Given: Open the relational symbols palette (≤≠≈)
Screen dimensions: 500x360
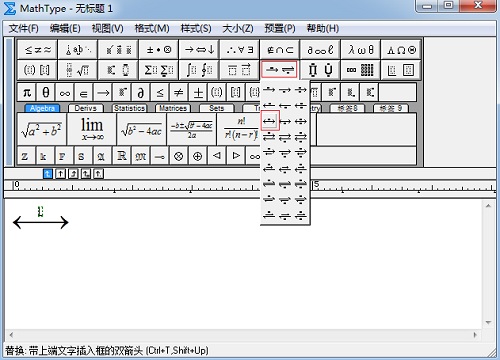Looking at the screenshot, I should point(37,50).
